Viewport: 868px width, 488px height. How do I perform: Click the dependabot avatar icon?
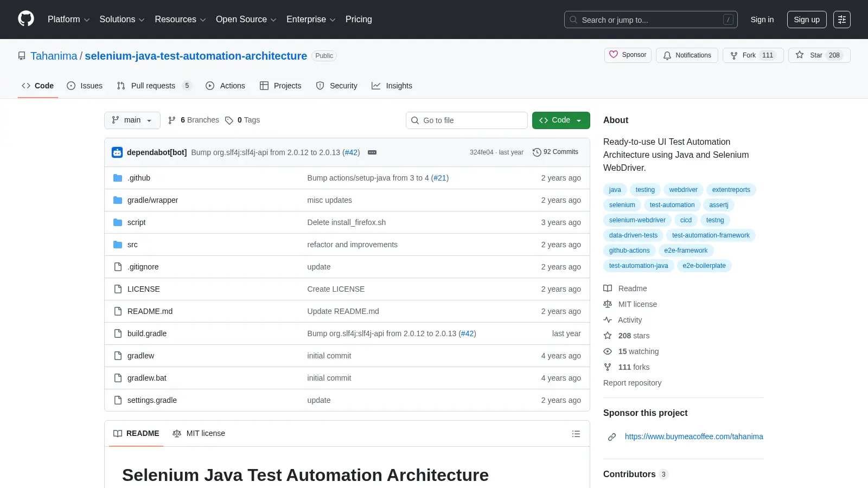tap(117, 152)
